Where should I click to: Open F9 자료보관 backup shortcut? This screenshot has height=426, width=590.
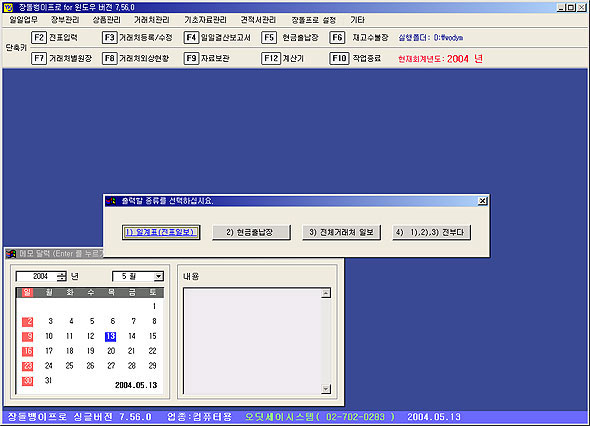click(x=191, y=58)
